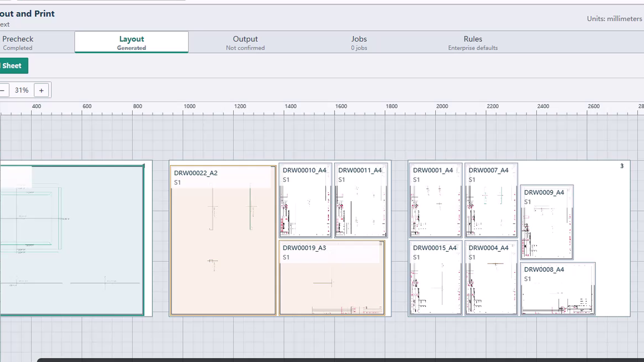Select the Layout tab

(132, 42)
